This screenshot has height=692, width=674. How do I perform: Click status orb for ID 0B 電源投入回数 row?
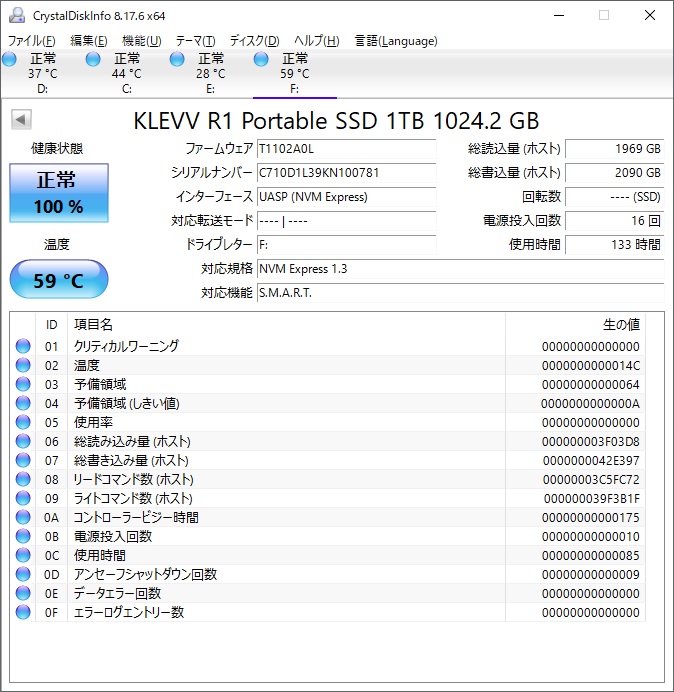pyautogui.click(x=23, y=536)
